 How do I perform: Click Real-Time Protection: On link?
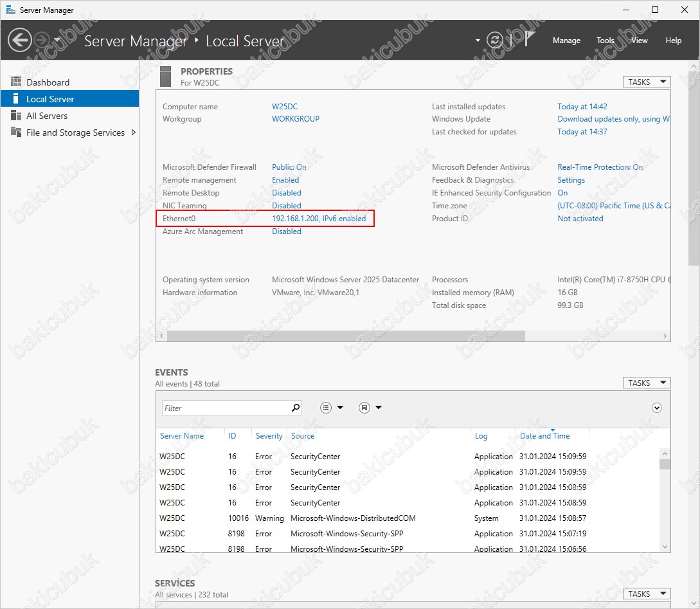click(x=600, y=167)
